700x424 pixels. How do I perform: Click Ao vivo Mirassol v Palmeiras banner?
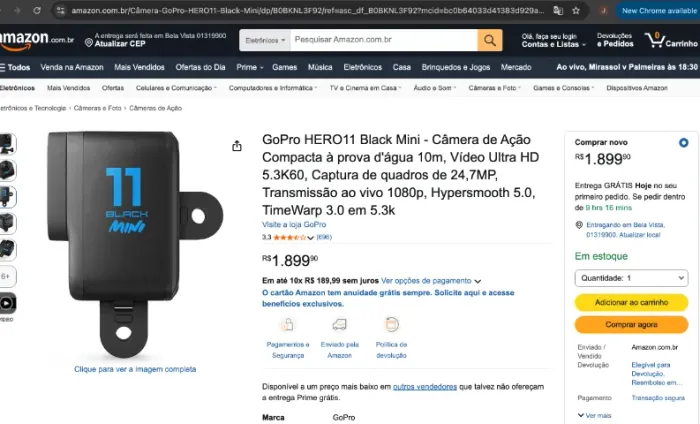click(x=627, y=67)
